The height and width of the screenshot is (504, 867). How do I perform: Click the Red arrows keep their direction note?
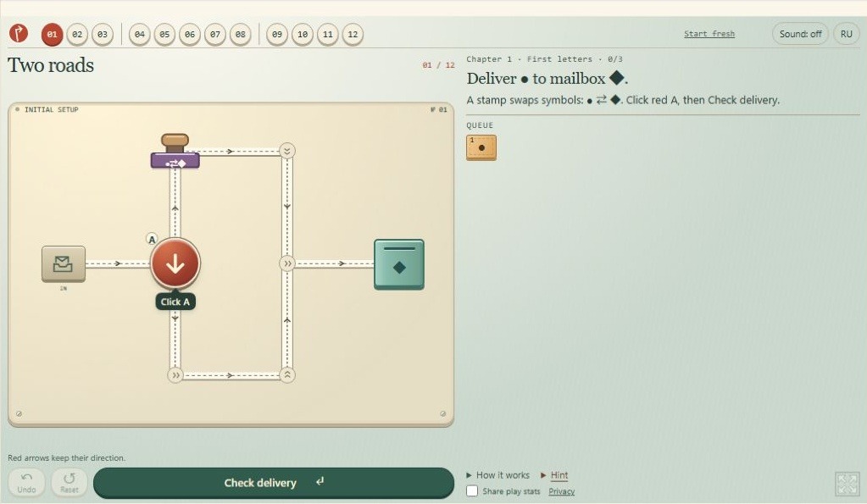tap(66, 457)
